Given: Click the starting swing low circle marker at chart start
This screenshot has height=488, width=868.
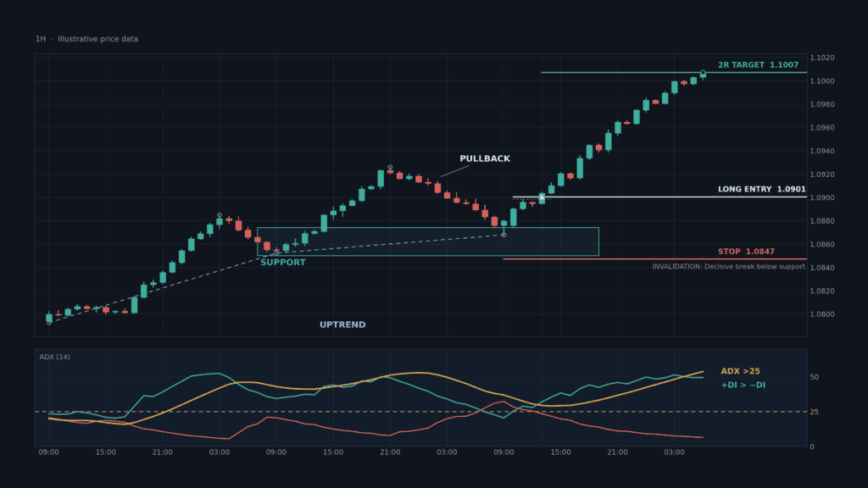Looking at the screenshot, I should (x=49, y=323).
